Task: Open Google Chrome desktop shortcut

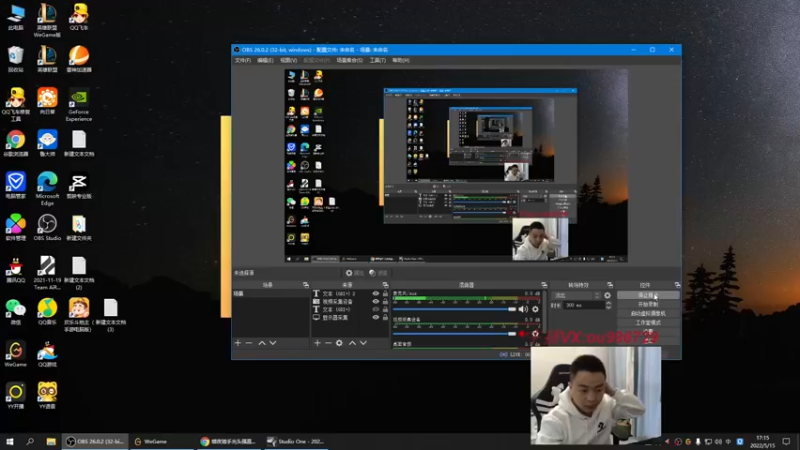Action: 15,143
